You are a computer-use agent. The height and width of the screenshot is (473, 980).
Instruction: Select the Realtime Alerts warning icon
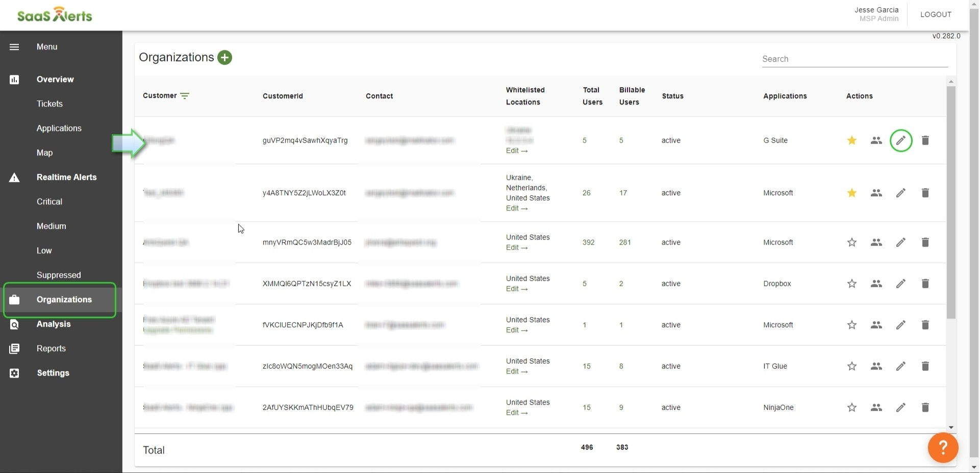pos(14,177)
